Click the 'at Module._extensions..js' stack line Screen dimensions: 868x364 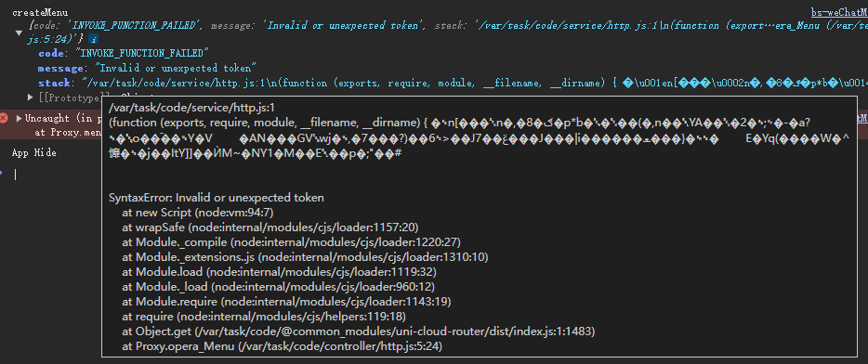[x=305, y=257]
